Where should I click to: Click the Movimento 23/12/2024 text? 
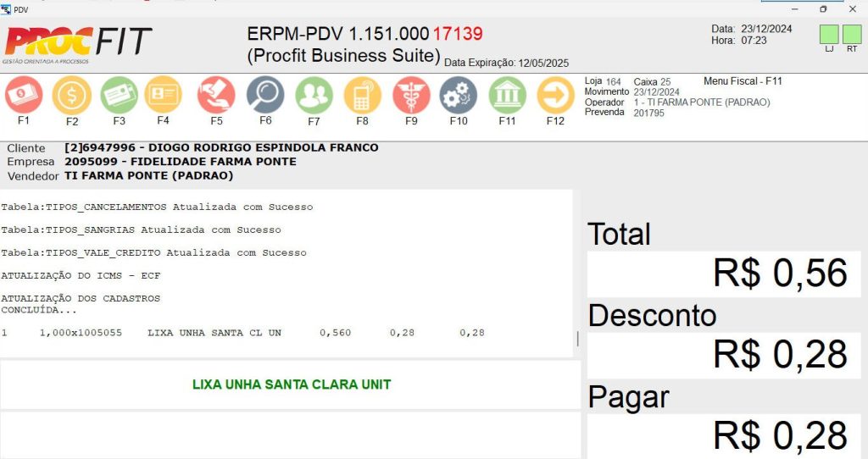pyautogui.click(x=632, y=91)
